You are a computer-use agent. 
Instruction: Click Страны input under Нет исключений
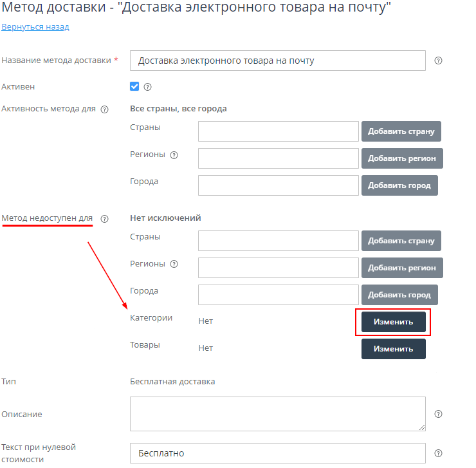coord(278,241)
